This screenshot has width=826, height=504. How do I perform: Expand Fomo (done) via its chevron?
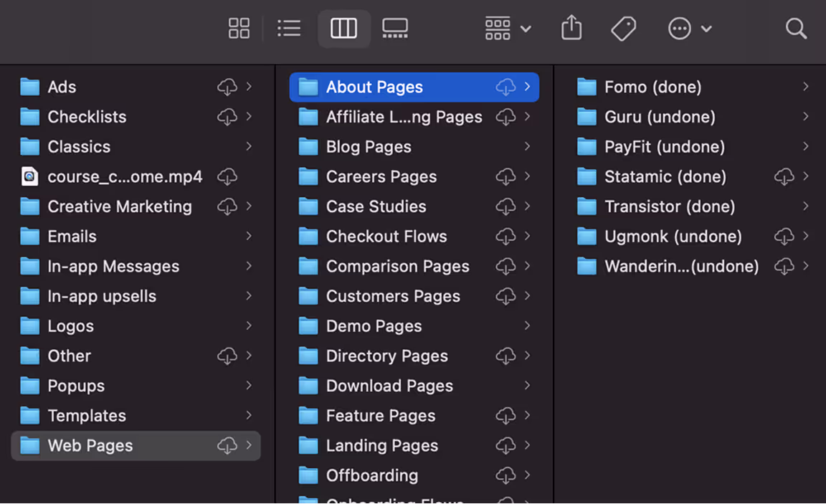[x=805, y=86]
